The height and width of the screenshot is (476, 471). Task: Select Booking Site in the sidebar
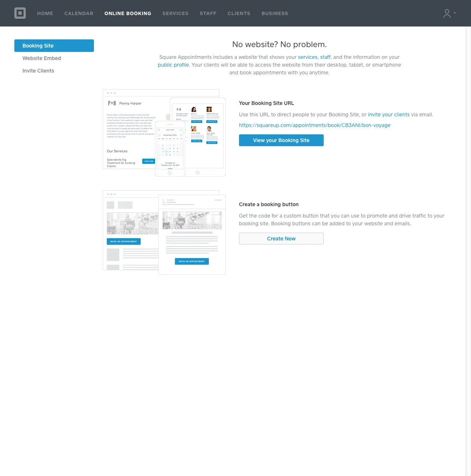(x=54, y=46)
